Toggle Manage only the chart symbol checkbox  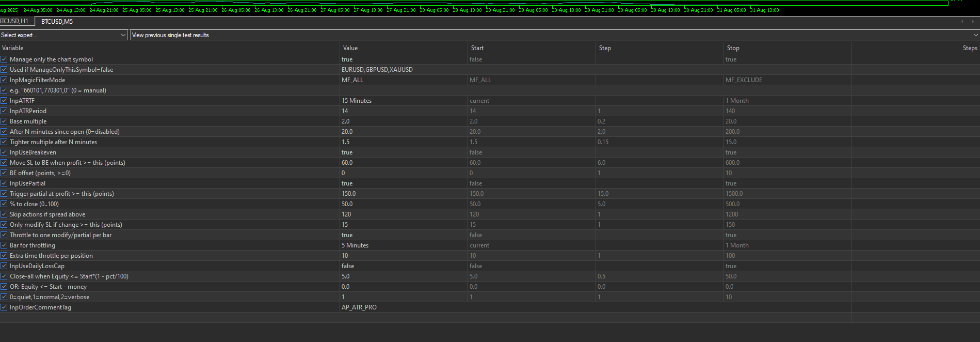pyautogui.click(x=4, y=59)
